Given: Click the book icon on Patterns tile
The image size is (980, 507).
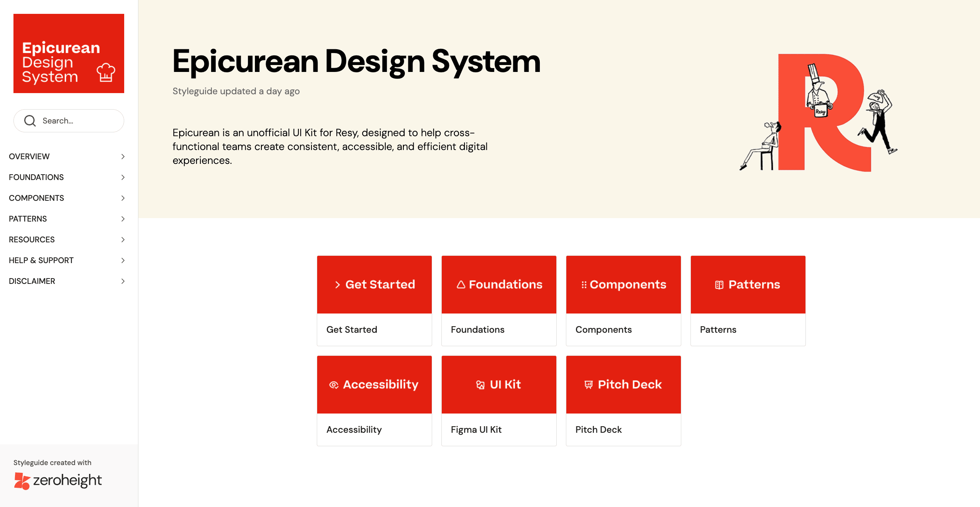Looking at the screenshot, I should click(719, 285).
